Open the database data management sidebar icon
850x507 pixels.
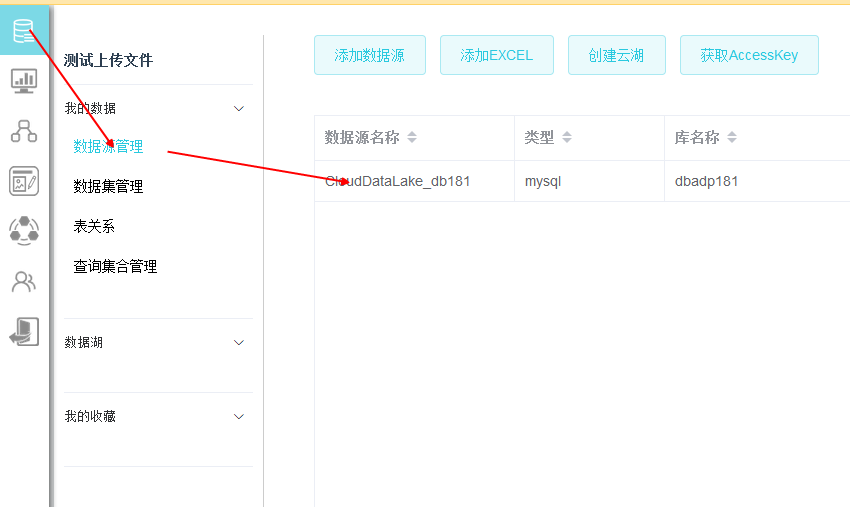[x=23, y=31]
